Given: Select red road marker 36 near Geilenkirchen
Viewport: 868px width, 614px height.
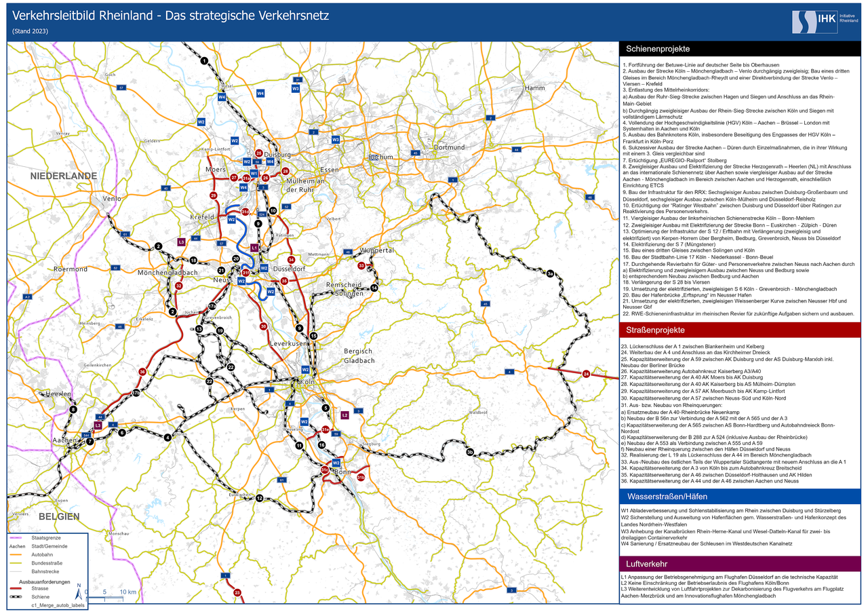Looking at the screenshot, I should point(142,372).
